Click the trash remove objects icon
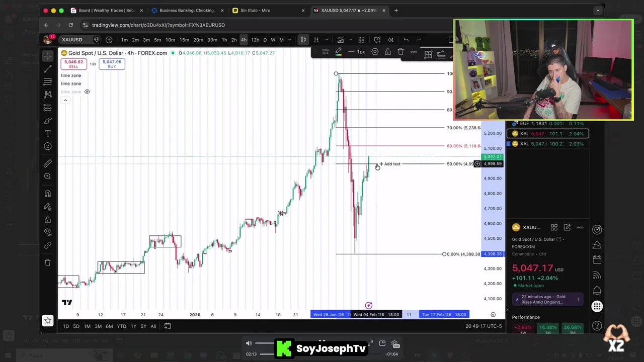 click(x=48, y=262)
